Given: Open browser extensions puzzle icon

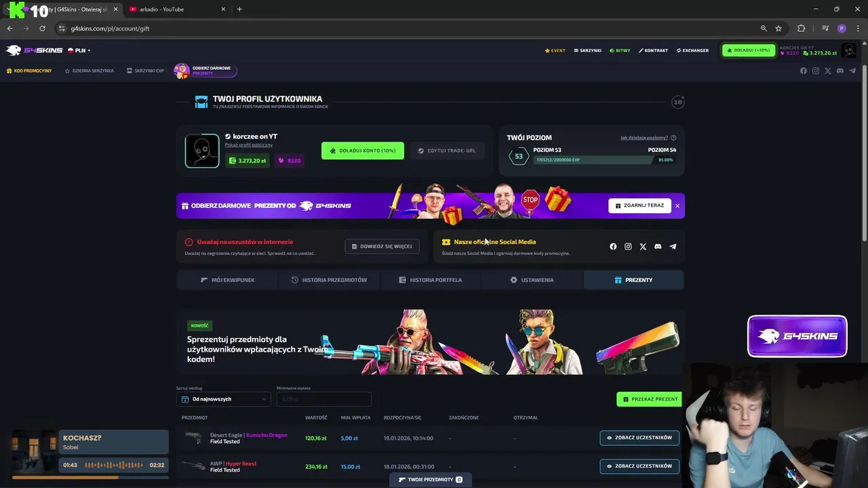Looking at the screenshot, I should coord(801,28).
